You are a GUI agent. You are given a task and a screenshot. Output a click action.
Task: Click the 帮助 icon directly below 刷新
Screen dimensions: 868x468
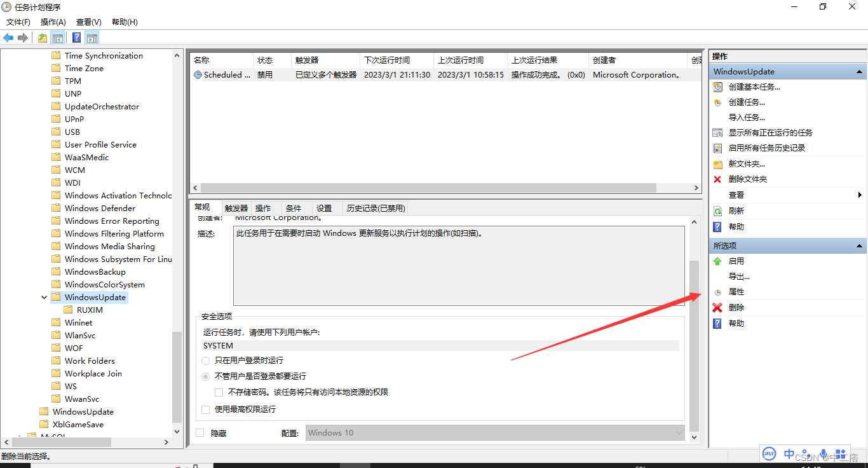pyautogui.click(x=717, y=227)
